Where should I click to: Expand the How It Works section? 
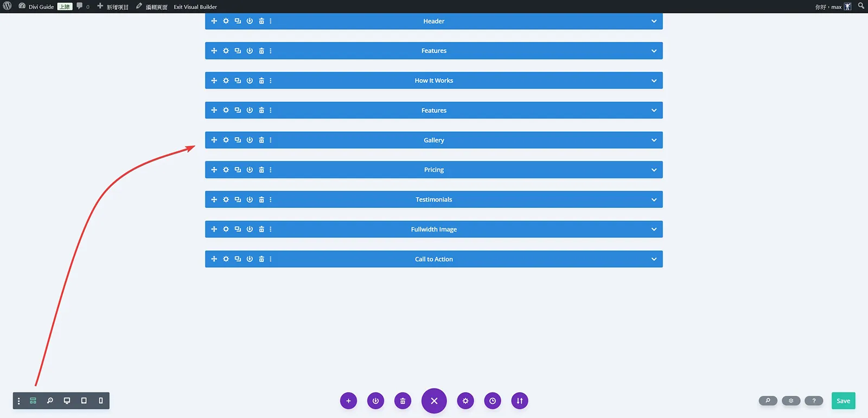click(654, 81)
